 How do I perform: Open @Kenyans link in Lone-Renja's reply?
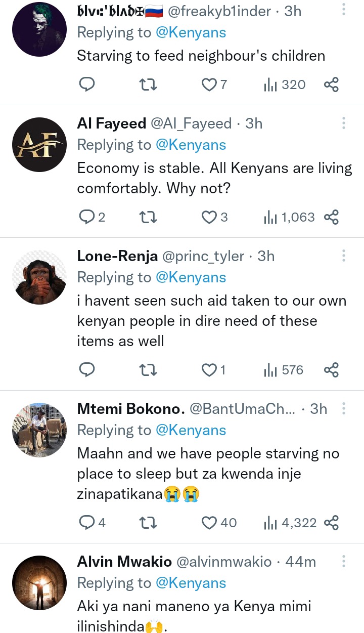click(191, 277)
